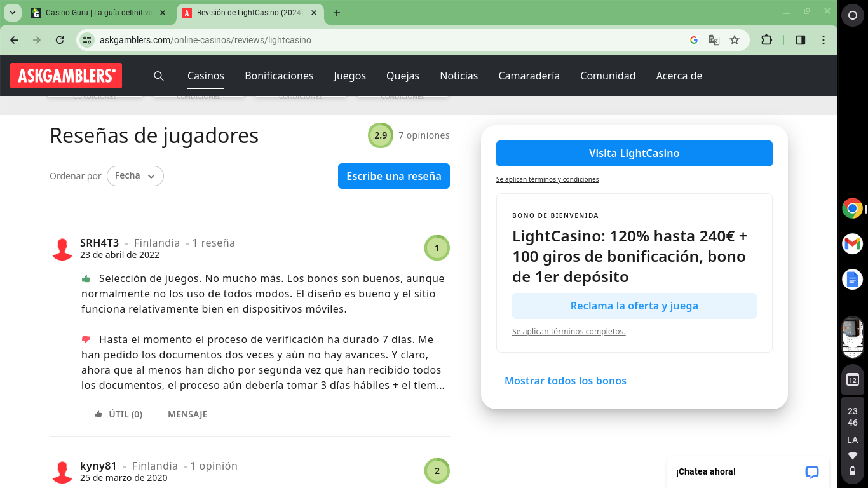Toggle the browser side panel icon
The height and width of the screenshot is (488, 868).
[801, 40]
